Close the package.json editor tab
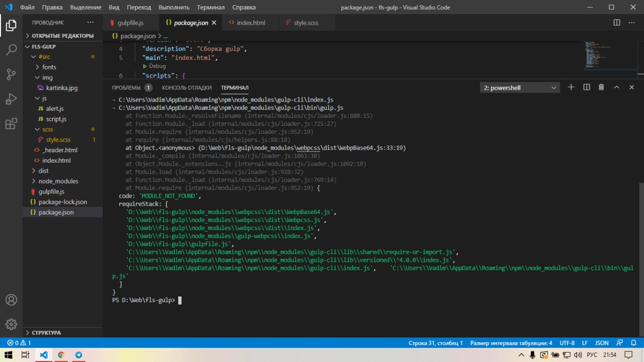Screen dimensions: 644x362 pyautogui.click(x=214, y=23)
